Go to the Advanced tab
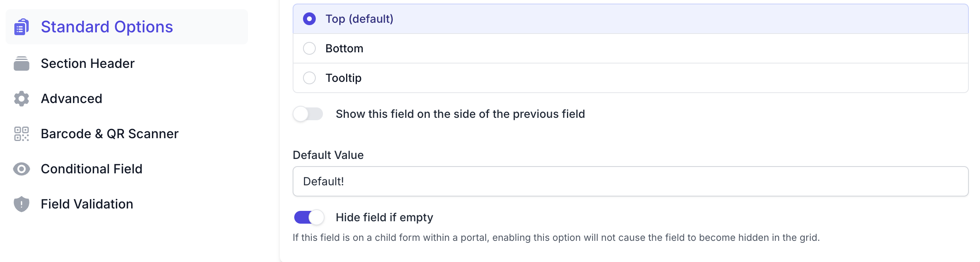This screenshot has height=262, width=980. [x=72, y=99]
